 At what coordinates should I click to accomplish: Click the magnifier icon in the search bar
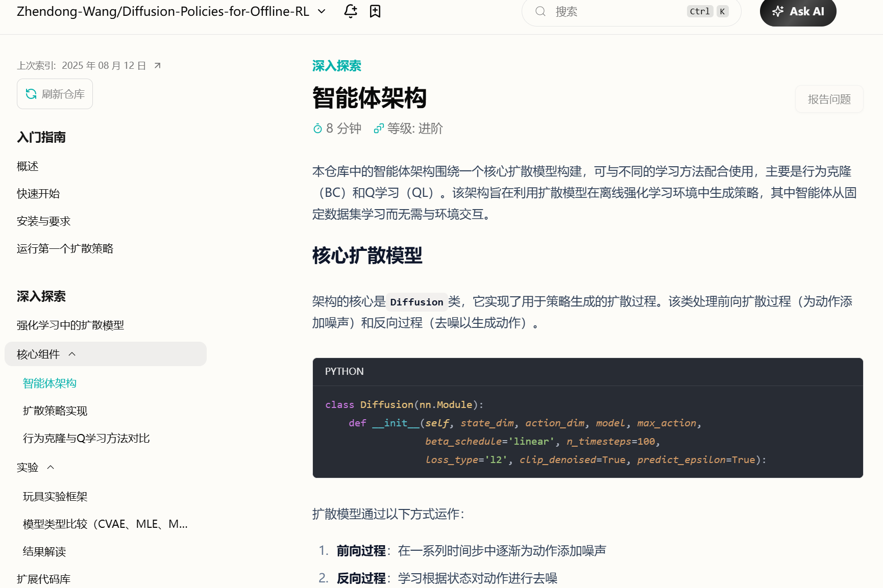(x=540, y=11)
